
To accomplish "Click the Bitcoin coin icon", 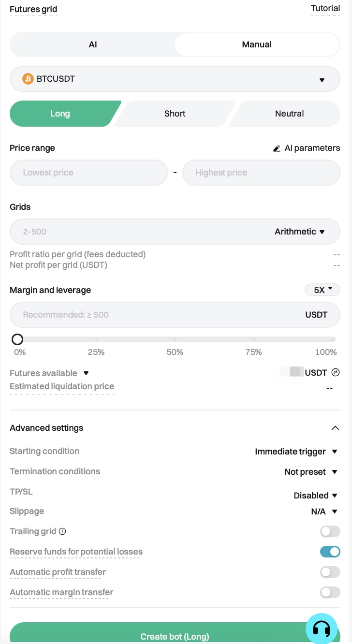I will tap(28, 79).
